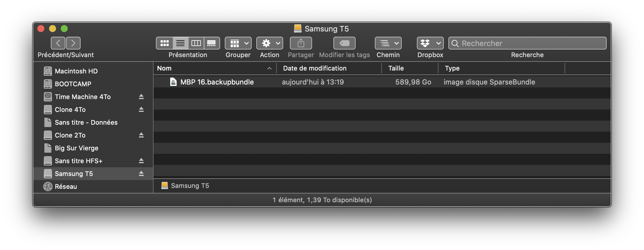Open the Dropbox toolbar menu

point(430,43)
